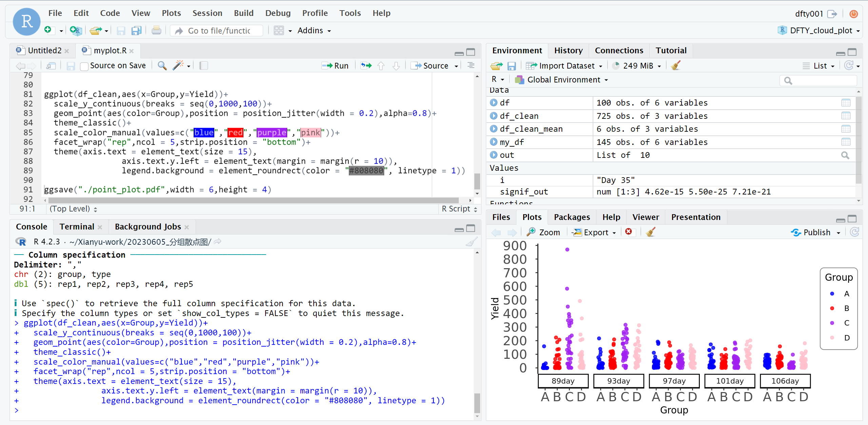Open the R Script file type selector

click(x=459, y=209)
